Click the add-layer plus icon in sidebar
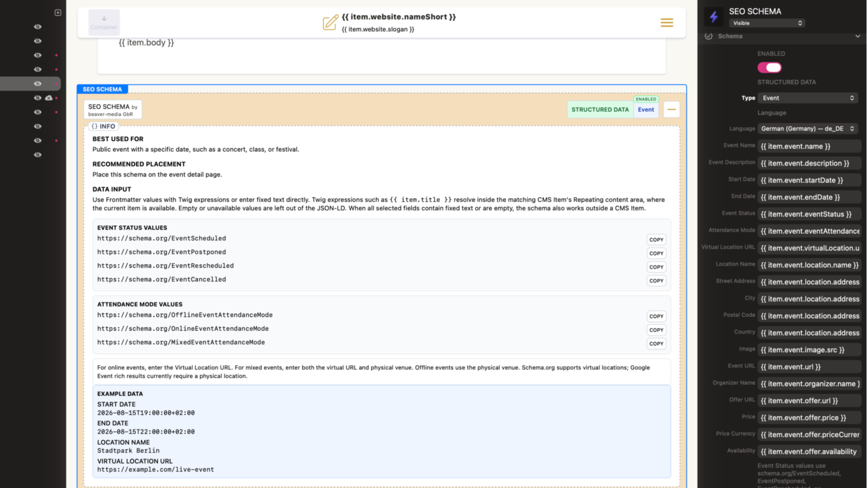This screenshot has height=488, width=868. point(58,12)
